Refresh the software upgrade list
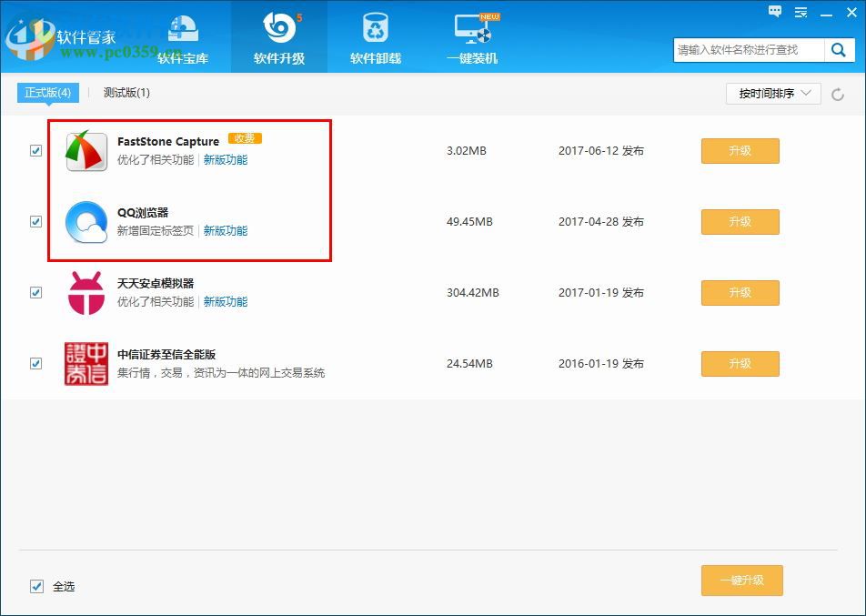This screenshot has width=866, height=616. click(836, 93)
